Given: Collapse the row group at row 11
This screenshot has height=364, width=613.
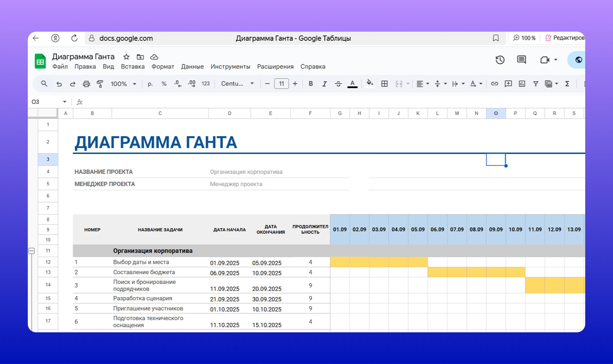Looking at the screenshot, I should click(x=32, y=251).
